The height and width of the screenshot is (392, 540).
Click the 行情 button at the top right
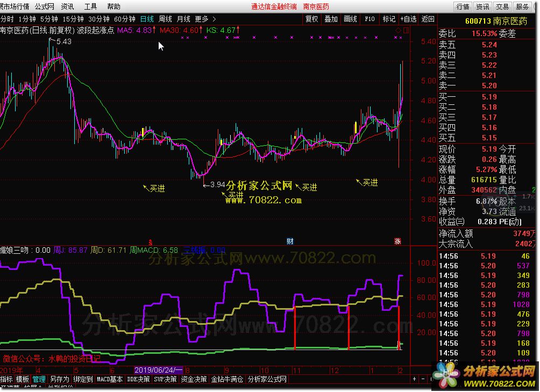tap(463, 6)
